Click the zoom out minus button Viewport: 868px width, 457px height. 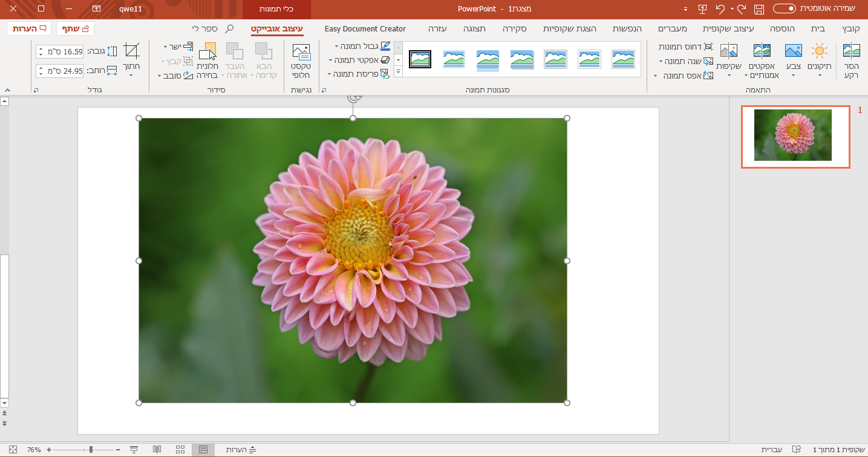pos(117,450)
